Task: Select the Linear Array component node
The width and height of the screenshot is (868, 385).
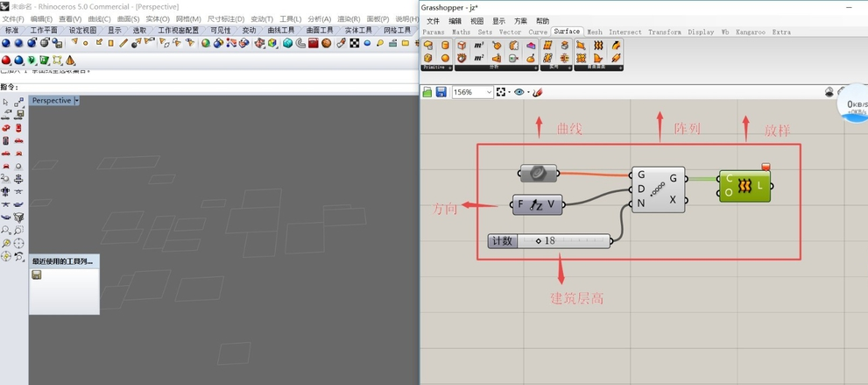Action: [x=657, y=189]
